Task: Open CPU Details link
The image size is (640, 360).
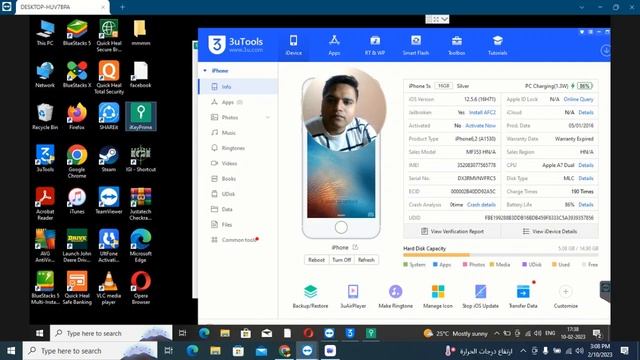Action: pyautogui.click(x=586, y=165)
